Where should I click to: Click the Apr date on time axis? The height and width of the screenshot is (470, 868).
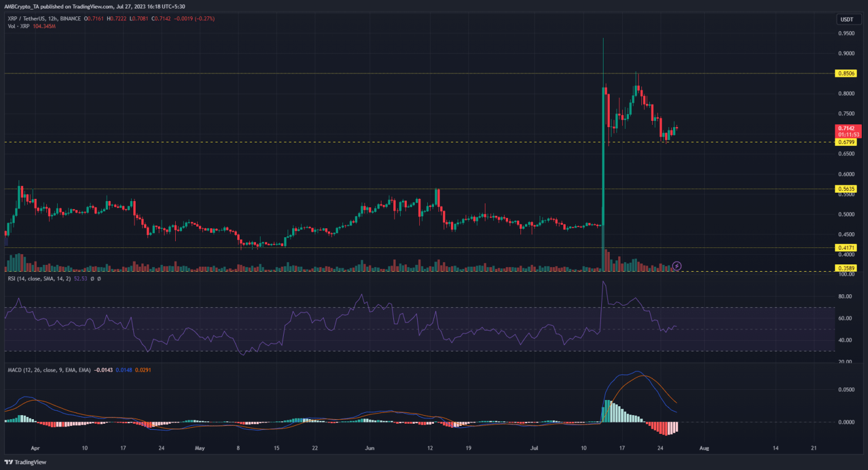coord(35,448)
